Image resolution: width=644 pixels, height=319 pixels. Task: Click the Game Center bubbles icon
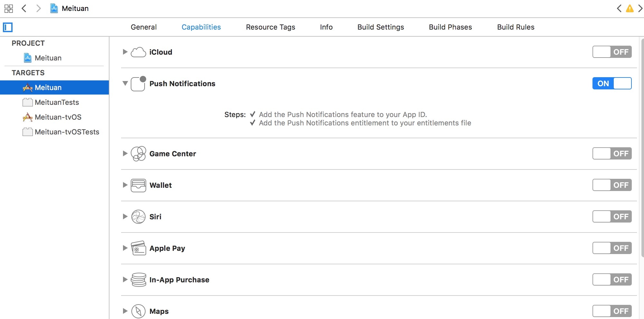(x=138, y=154)
